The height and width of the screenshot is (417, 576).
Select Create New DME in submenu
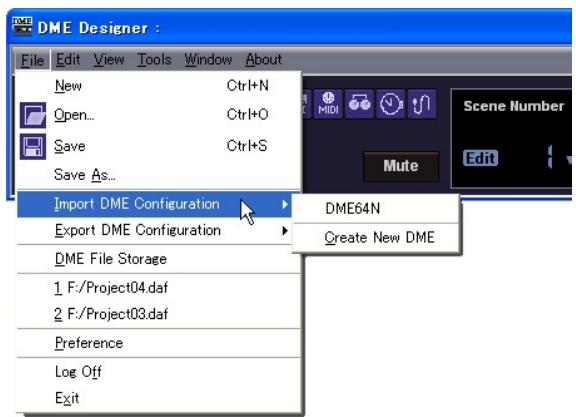pyautogui.click(x=376, y=237)
